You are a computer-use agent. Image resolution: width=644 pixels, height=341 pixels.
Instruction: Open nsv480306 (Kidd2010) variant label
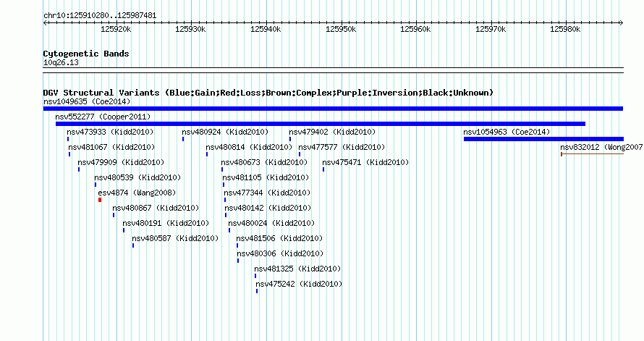tap(280, 253)
